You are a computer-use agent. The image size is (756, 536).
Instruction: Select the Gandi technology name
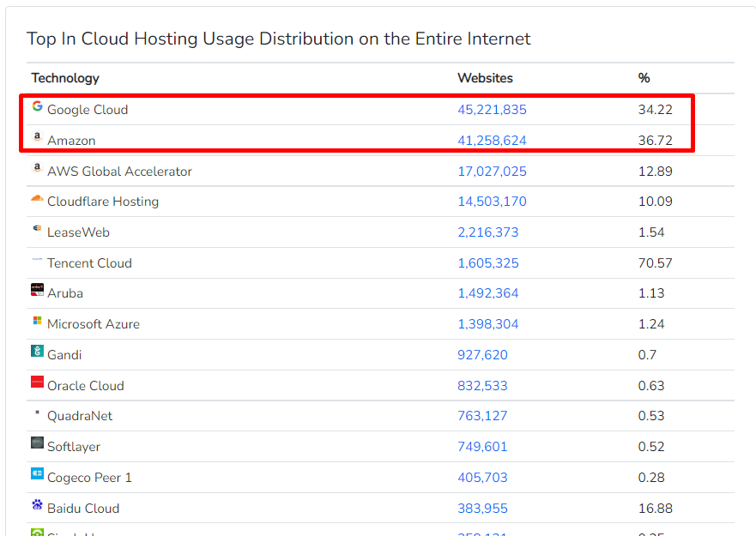point(64,355)
